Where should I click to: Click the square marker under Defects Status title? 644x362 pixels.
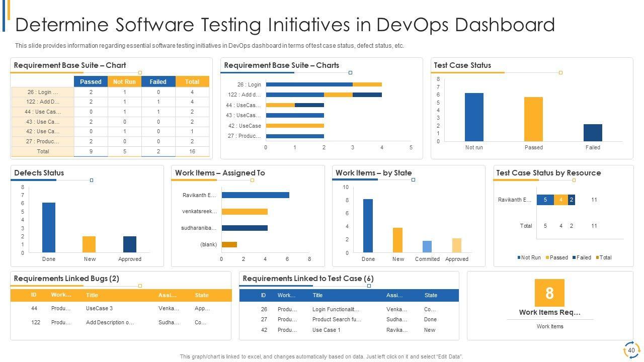pos(91,180)
